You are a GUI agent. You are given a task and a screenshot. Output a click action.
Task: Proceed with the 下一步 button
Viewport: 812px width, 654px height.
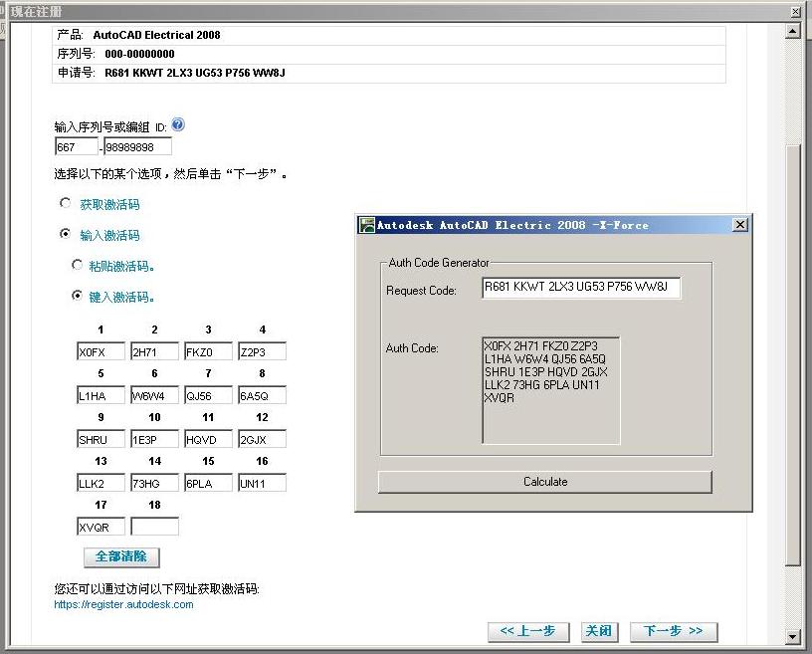point(674,632)
